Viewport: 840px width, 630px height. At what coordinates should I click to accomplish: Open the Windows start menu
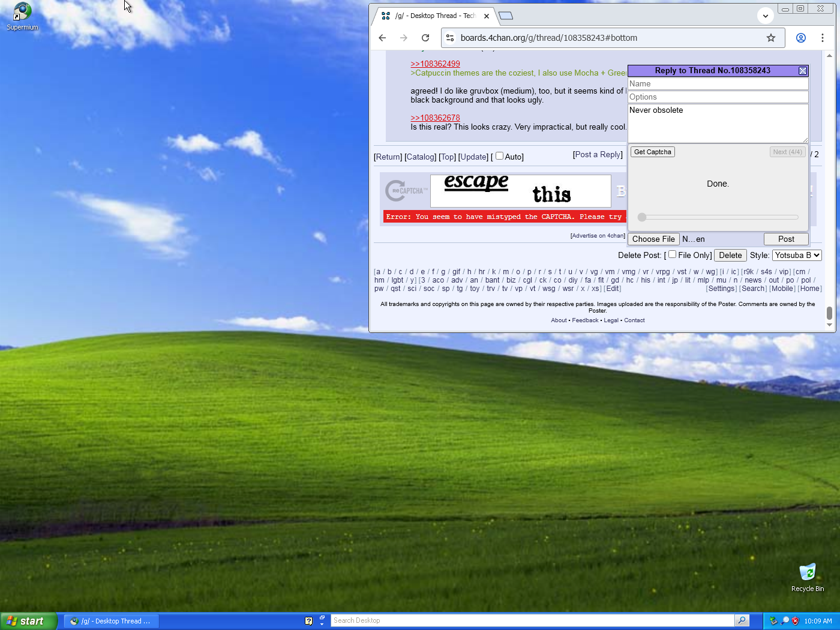[x=28, y=621]
